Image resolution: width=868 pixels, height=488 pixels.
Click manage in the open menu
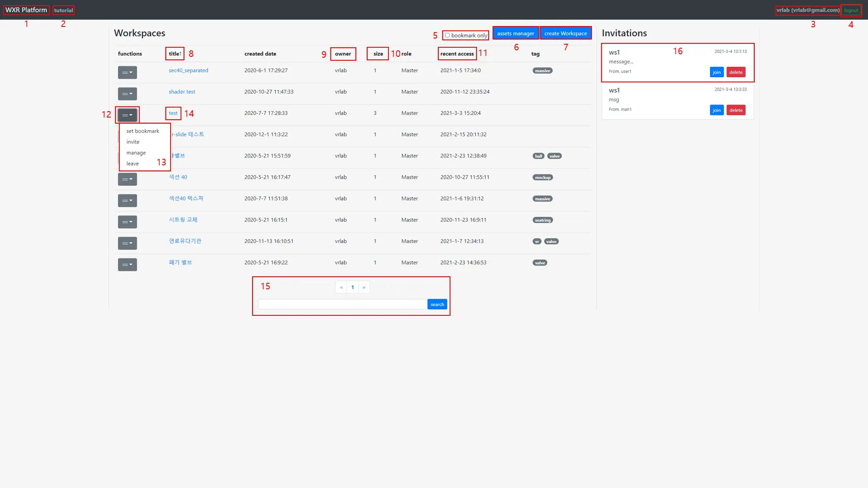tap(136, 153)
